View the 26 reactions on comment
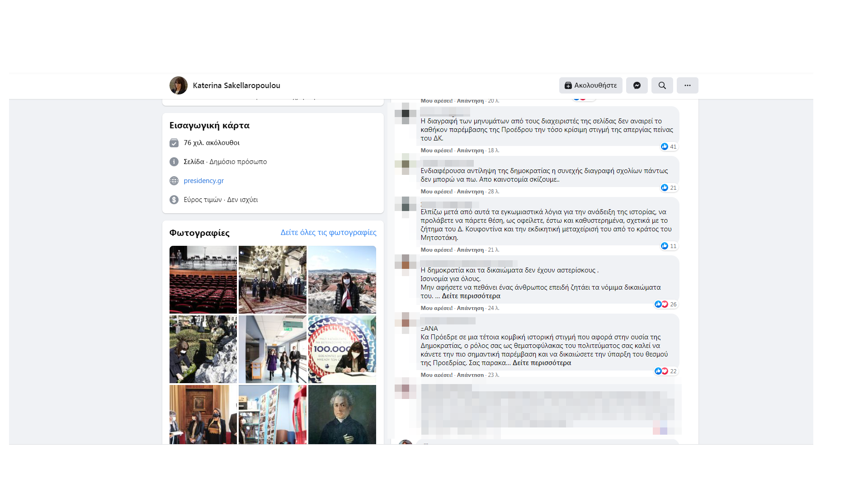The image size is (868, 488). pos(665,304)
